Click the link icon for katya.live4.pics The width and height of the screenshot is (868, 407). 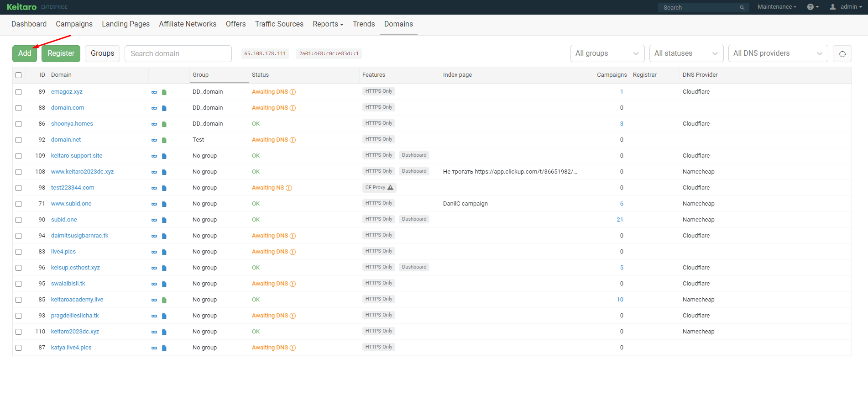(154, 348)
